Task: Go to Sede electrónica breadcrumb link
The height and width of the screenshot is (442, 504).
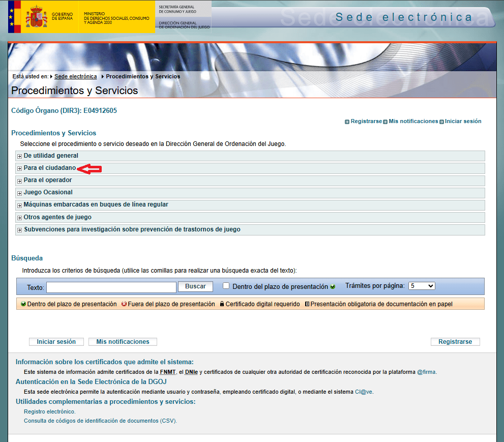Action: pyautogui.click(x=75, y=76)
